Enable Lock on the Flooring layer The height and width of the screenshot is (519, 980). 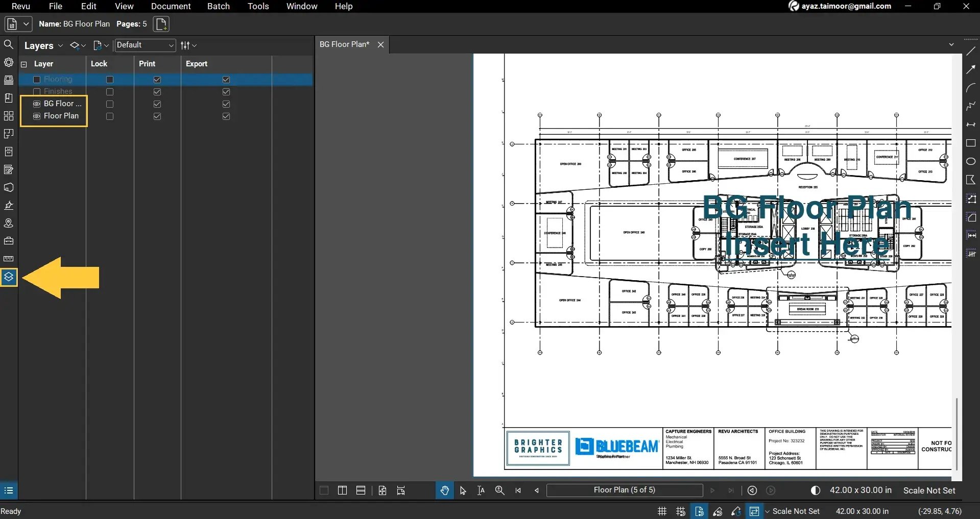109,79
